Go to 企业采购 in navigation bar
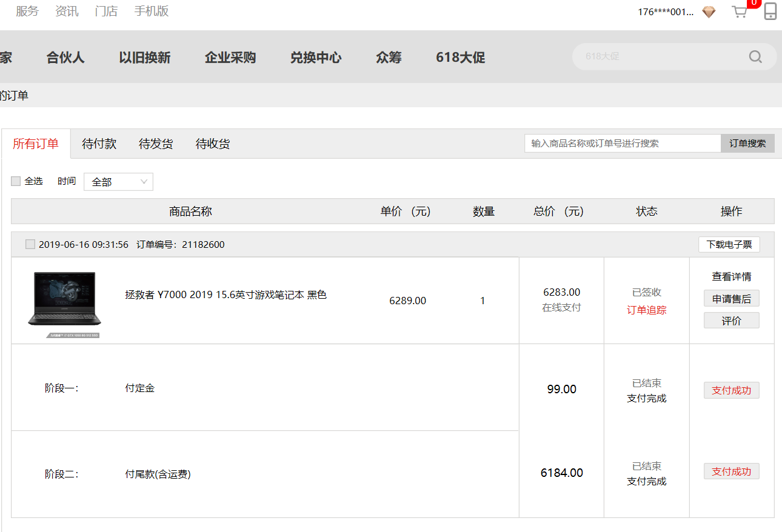 (x=230, y=58)
